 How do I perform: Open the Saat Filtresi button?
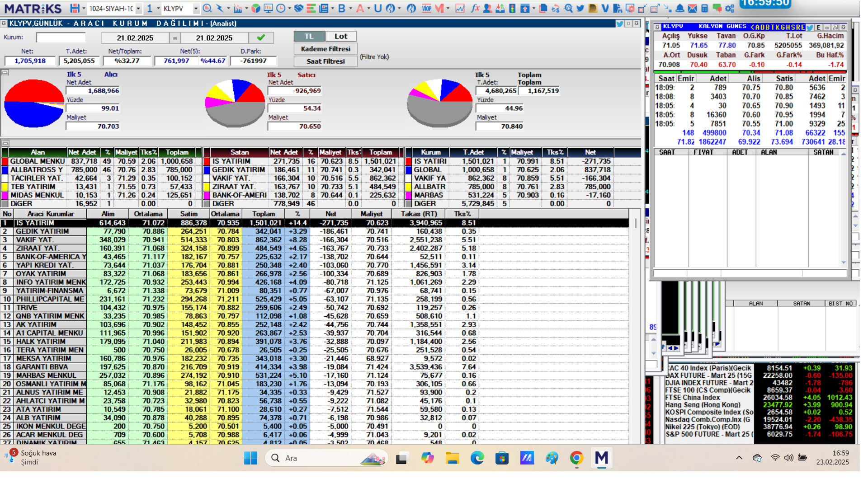point(325,61)
